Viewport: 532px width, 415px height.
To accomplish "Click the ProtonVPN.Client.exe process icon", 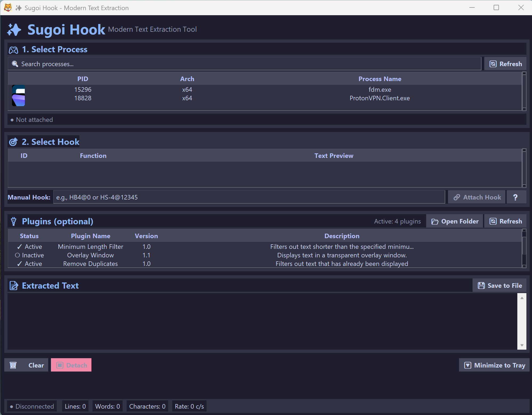I will [18, 100].
